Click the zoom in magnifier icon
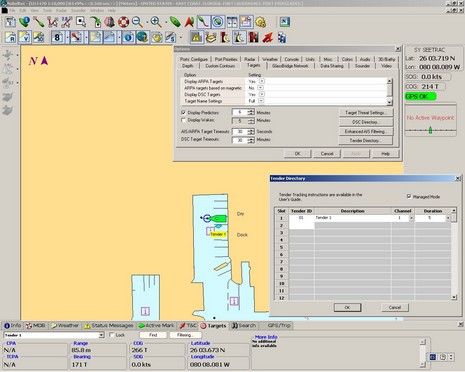This screenshot has width=465, height=372. 156,22
